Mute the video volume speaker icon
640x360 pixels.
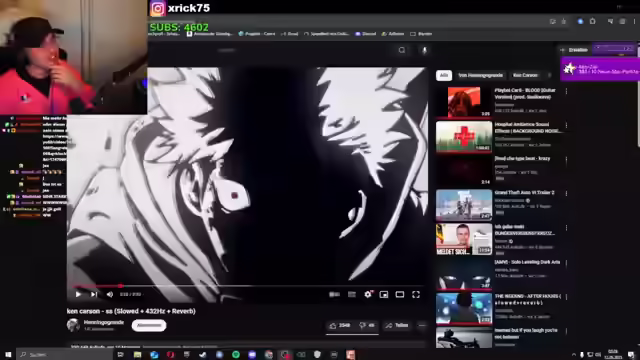click(x=109, y=294)
